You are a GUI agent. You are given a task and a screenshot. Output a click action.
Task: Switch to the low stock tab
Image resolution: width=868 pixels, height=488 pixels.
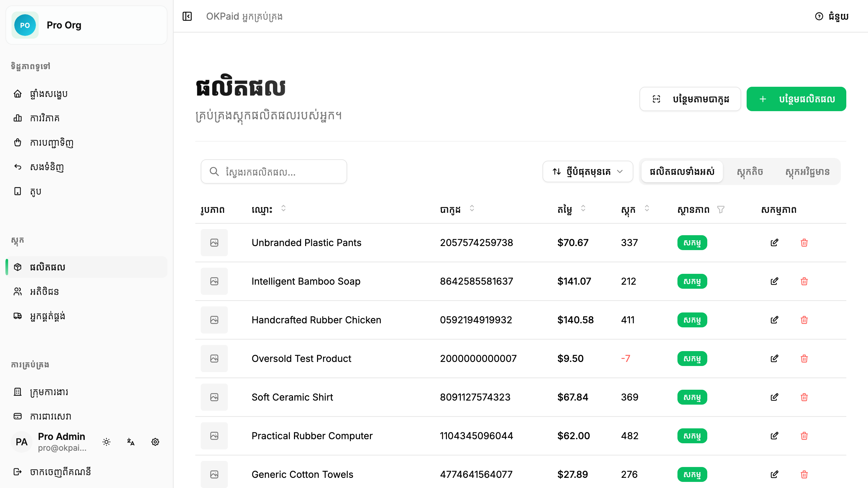[750, 171]
